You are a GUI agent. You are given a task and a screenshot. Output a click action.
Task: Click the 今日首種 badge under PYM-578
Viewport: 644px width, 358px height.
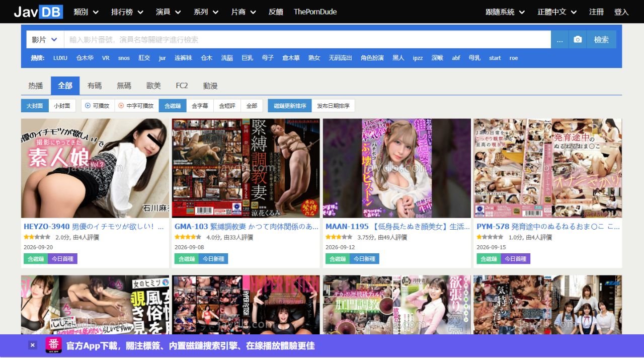point(515,259)
